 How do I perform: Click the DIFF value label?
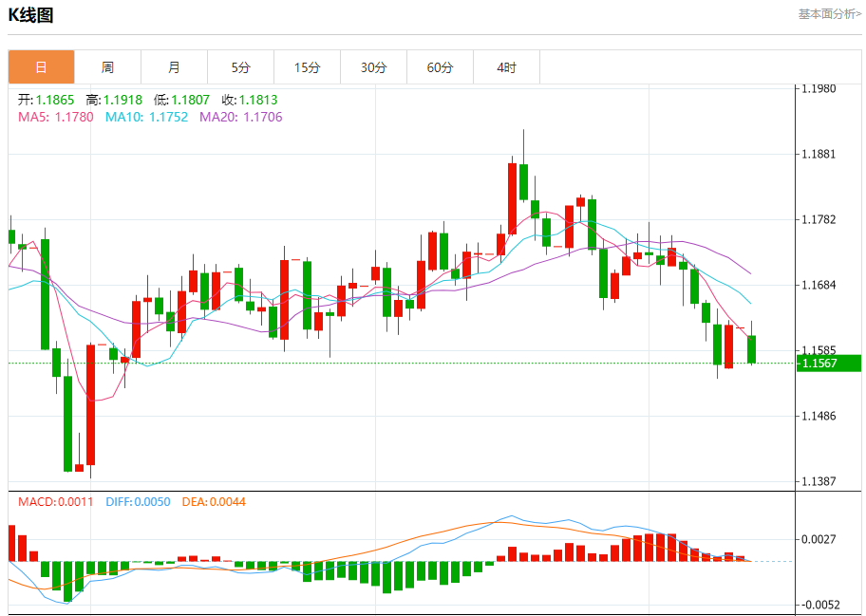[138, 501]
